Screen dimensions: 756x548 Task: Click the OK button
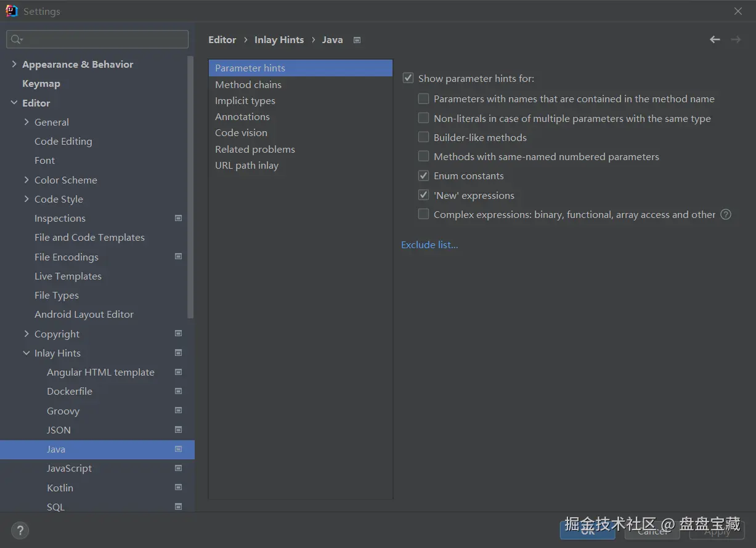point(587,530)
